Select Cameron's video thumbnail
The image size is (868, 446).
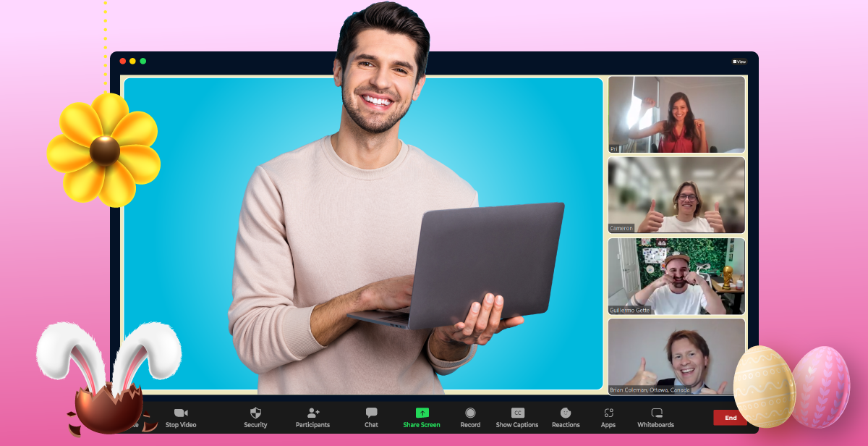(x=676, y=195)
